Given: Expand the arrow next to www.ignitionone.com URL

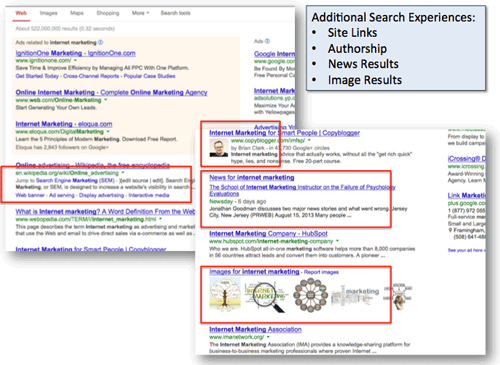Looking at the screenshot, I should pos(75,60).
